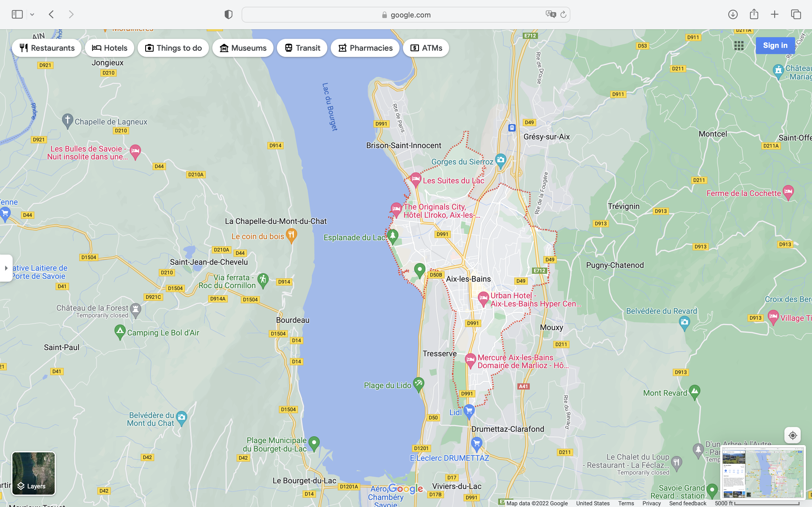Image resolution: width=812 pixels, height=507 pixels.
Task: Click the Safari share icon
Action: coord(754,14)
